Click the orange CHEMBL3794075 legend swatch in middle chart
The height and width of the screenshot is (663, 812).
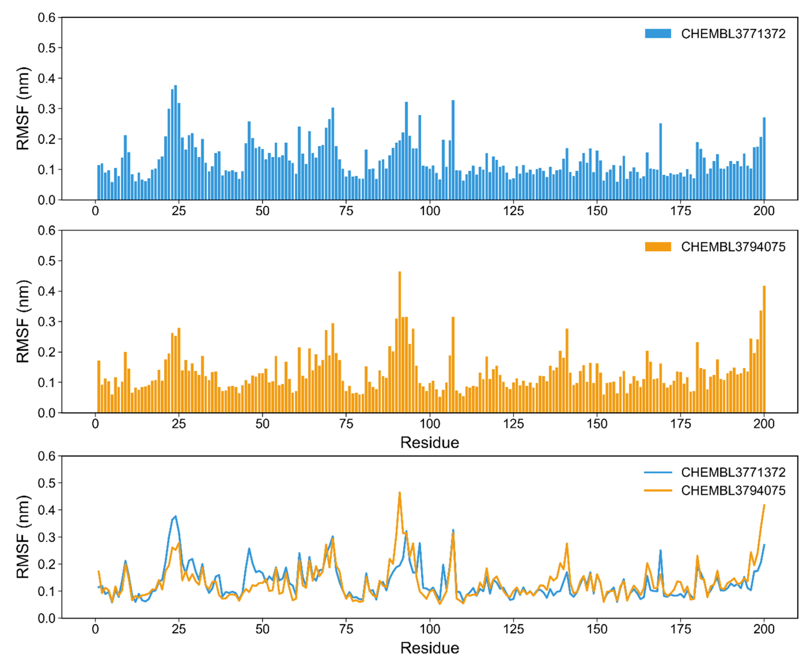tap(658, 247)
